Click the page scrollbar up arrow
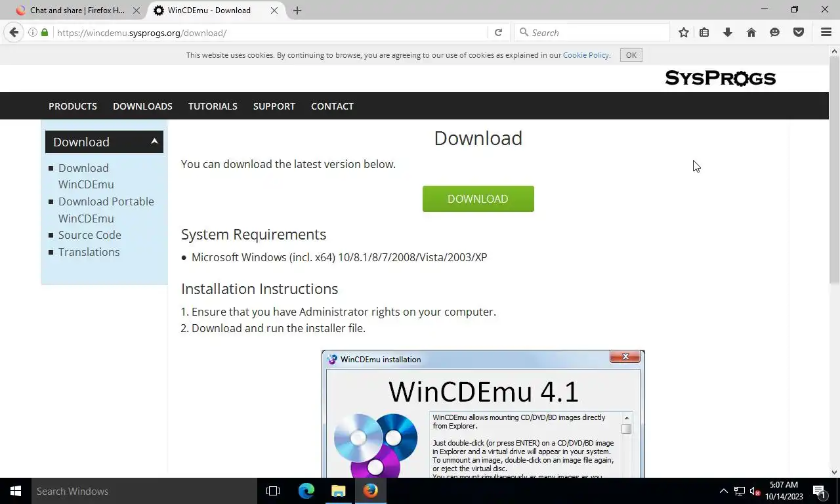This screenshot has height=504, width=840. (835, 51)
